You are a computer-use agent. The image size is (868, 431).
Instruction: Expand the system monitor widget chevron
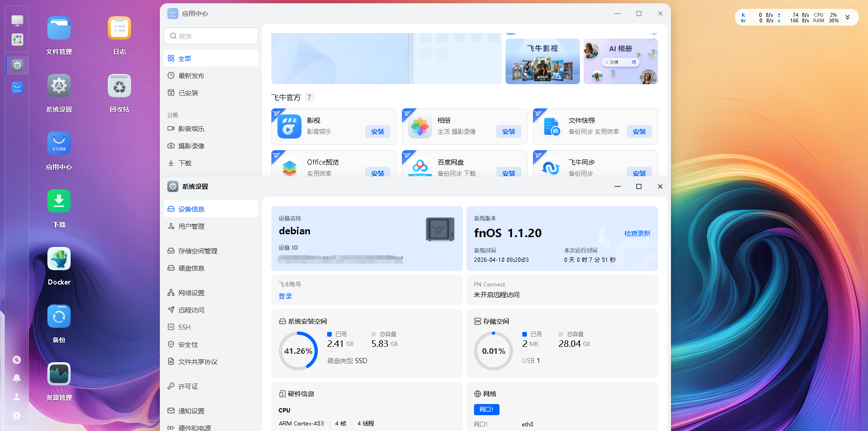tap(848, 17)
